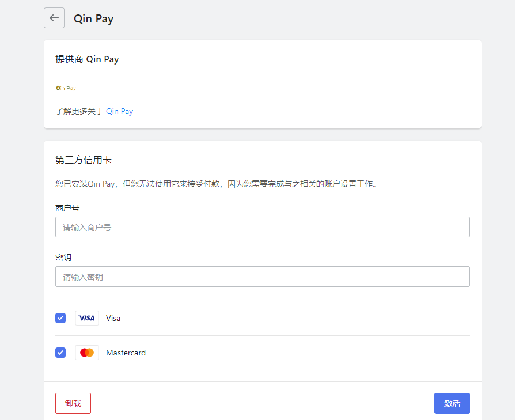
Task: Open the Qin Pay learn-more link
Action: 120,111
